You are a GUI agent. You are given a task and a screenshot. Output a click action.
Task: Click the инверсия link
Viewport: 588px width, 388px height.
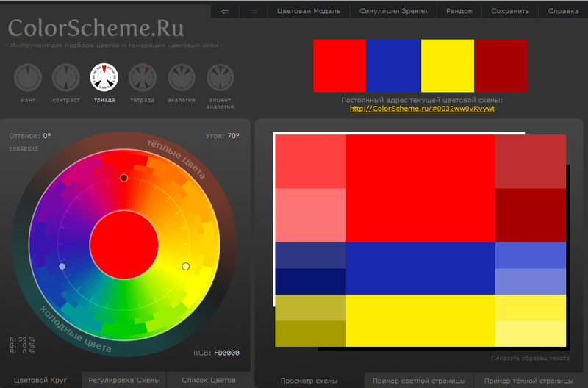tap(24, 148)
